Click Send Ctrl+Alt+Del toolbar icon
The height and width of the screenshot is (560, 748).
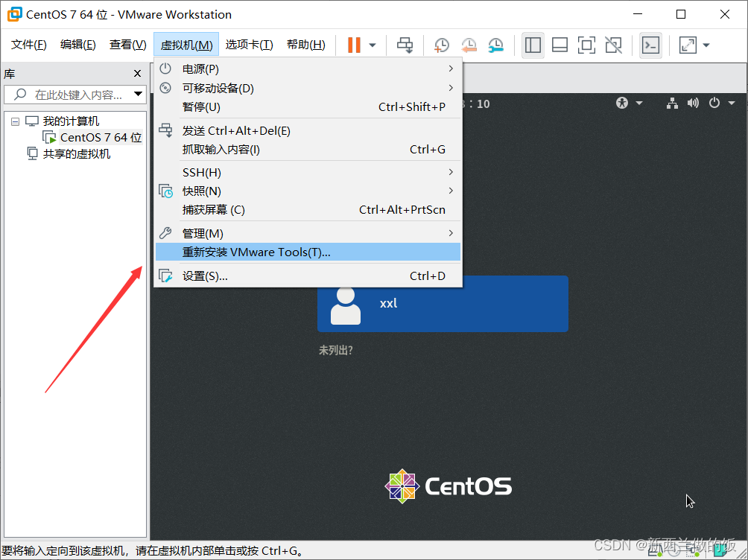coord(405,45)
